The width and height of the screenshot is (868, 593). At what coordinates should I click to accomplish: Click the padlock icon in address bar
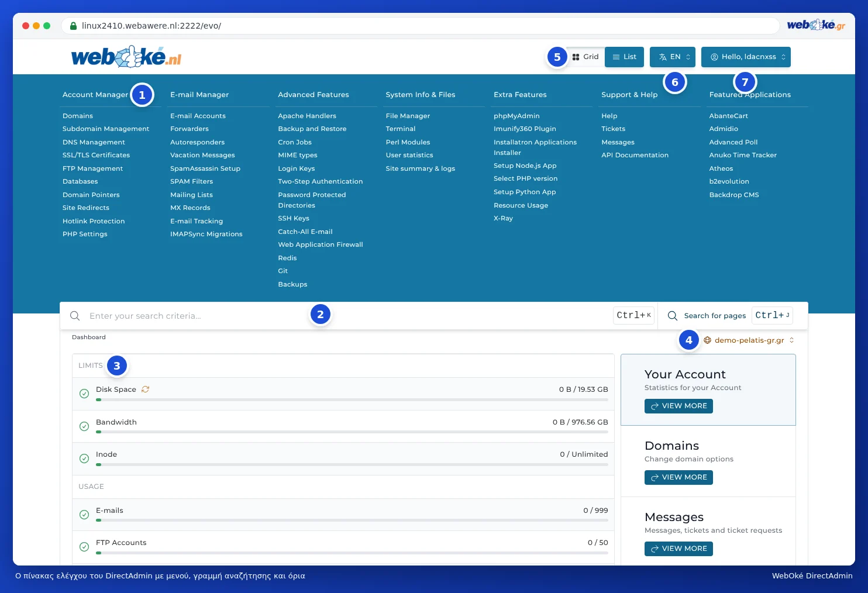pyautogui.click(x=73, y=26)
